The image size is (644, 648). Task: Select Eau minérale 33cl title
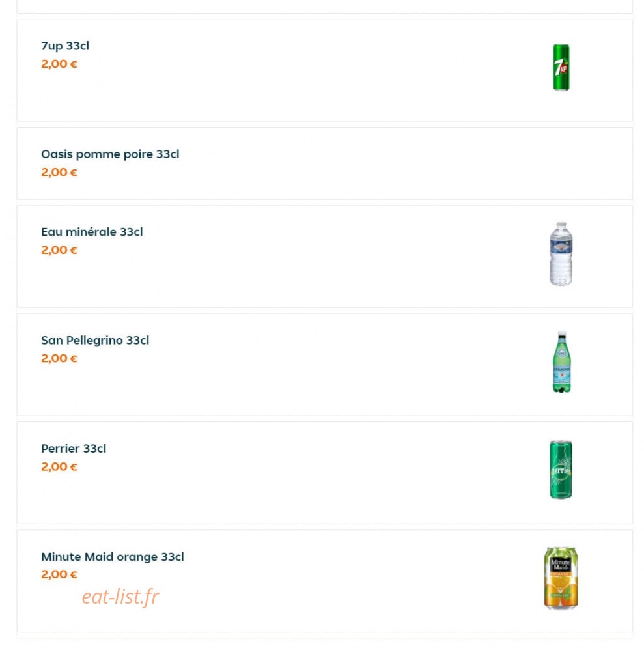(x=92, y=232)
